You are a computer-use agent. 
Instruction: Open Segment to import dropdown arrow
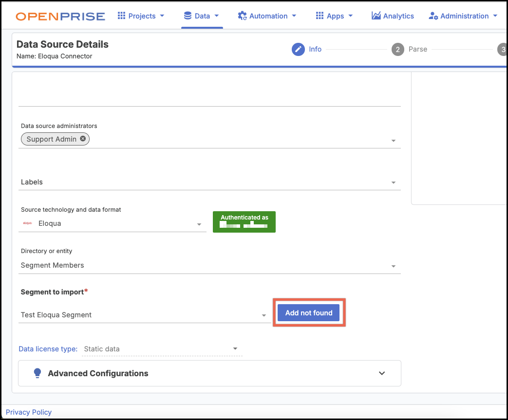coord(264,315)
